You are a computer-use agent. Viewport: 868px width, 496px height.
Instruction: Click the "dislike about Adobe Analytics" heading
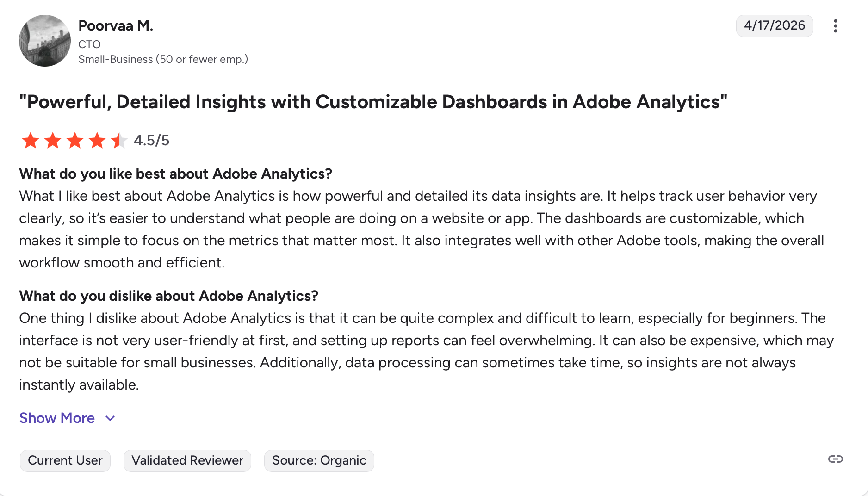coord(169,296)
